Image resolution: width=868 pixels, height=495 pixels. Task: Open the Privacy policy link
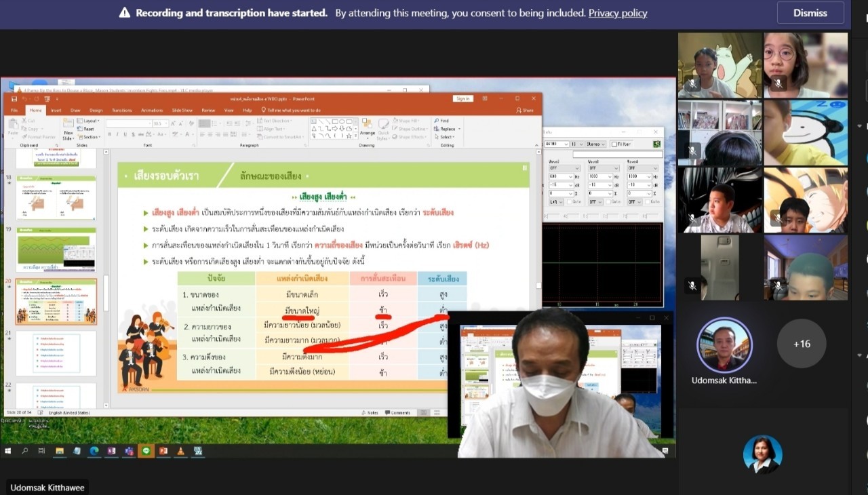618,13
